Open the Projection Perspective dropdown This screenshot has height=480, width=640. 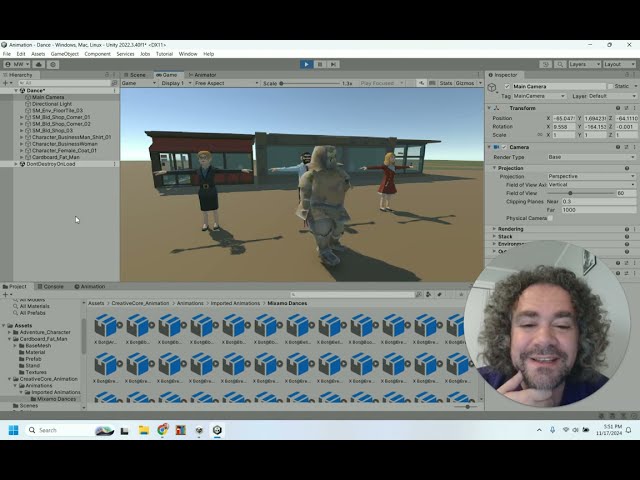click(591, 176)
